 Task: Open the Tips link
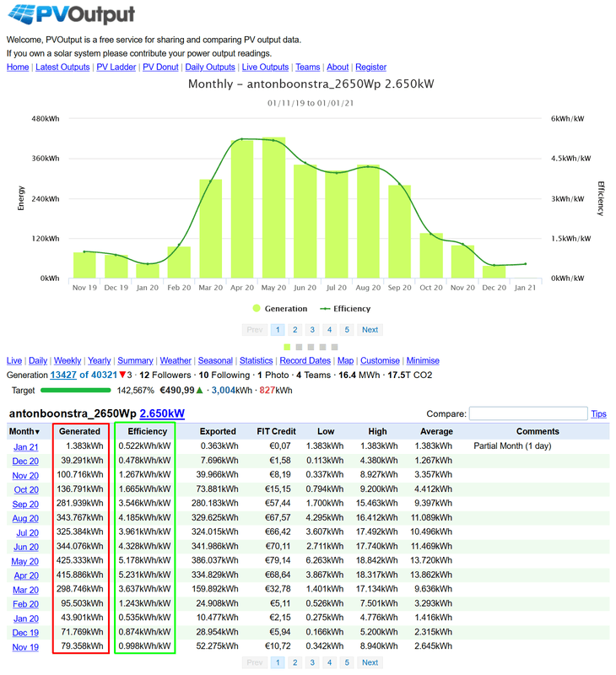tap(598, 414)
